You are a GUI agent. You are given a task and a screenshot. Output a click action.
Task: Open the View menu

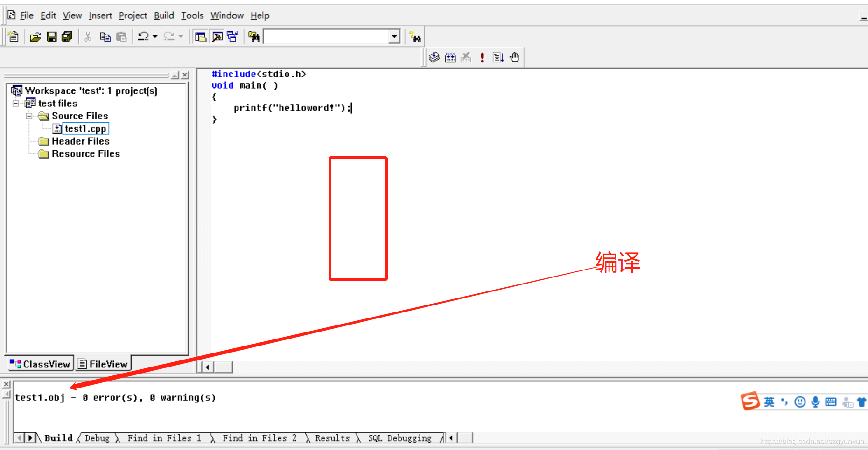pos(72,15)
